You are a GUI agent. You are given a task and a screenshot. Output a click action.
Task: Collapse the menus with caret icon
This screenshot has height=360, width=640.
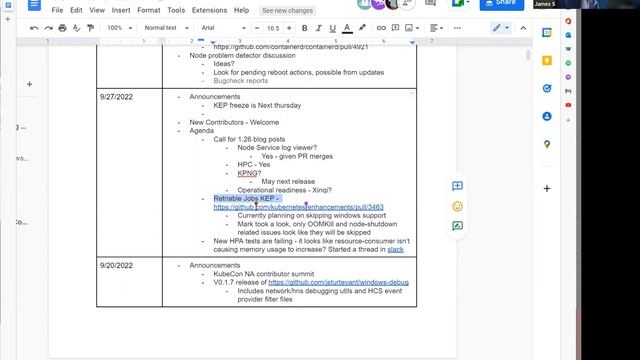pos(523,28)
